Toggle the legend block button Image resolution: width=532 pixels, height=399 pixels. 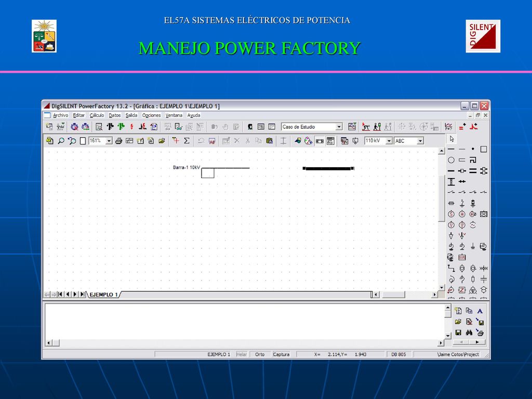pos(330,141)
